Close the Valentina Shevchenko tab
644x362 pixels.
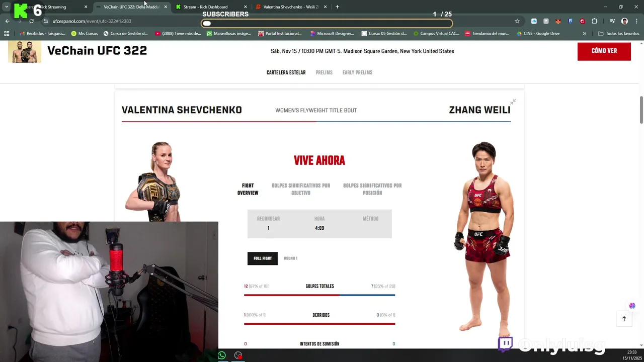point(326,7)
